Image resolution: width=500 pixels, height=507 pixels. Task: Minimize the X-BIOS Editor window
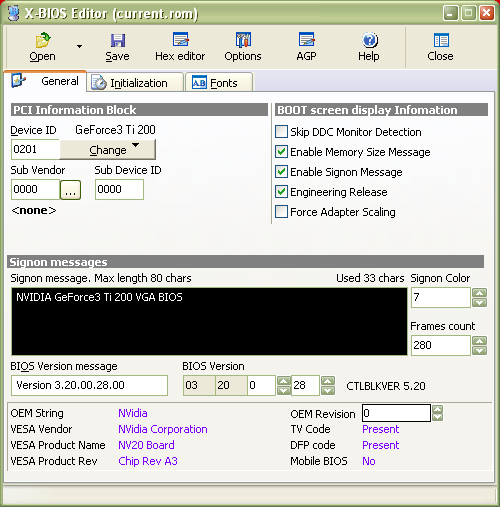451,13
